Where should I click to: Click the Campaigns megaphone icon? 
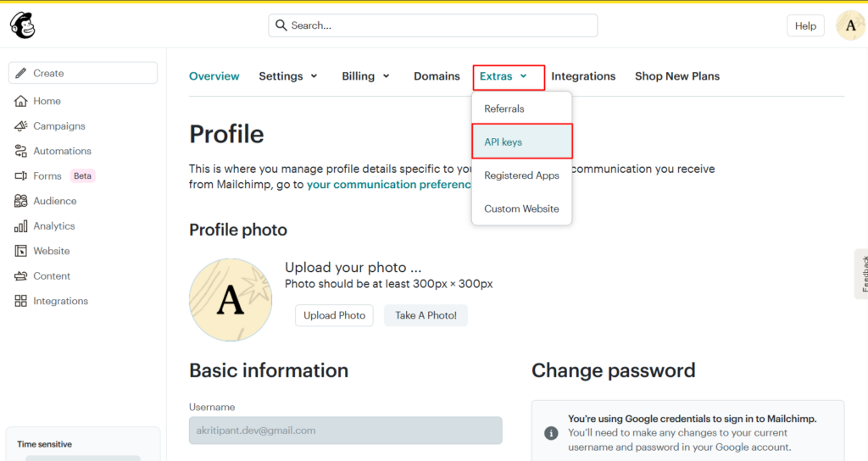click(20, 125)
